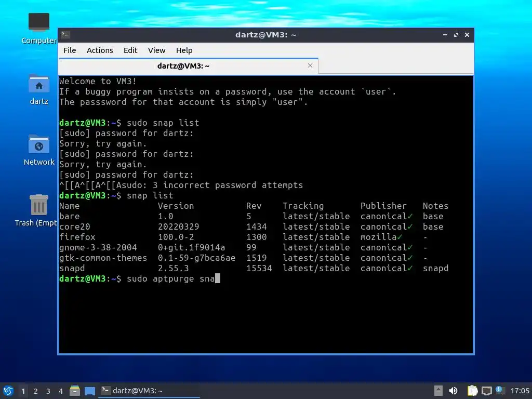This screenshot has width=532, height=399.
Task: Open the volume control tray icon
Action: coord(453,391)
